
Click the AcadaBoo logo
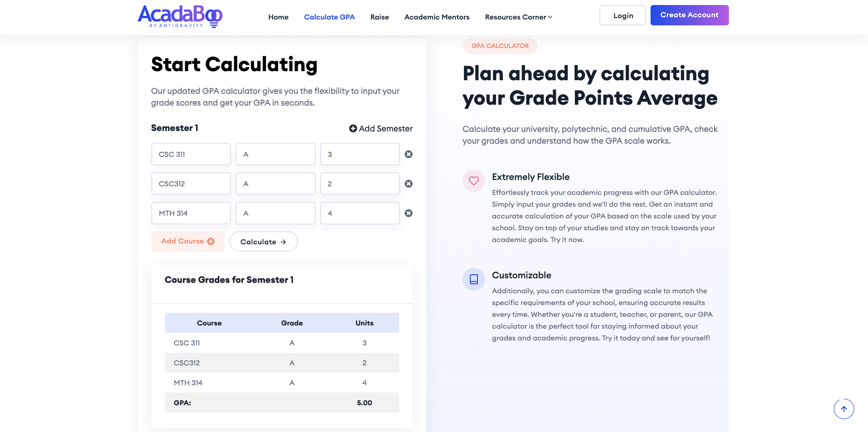(x=180, y=17)
